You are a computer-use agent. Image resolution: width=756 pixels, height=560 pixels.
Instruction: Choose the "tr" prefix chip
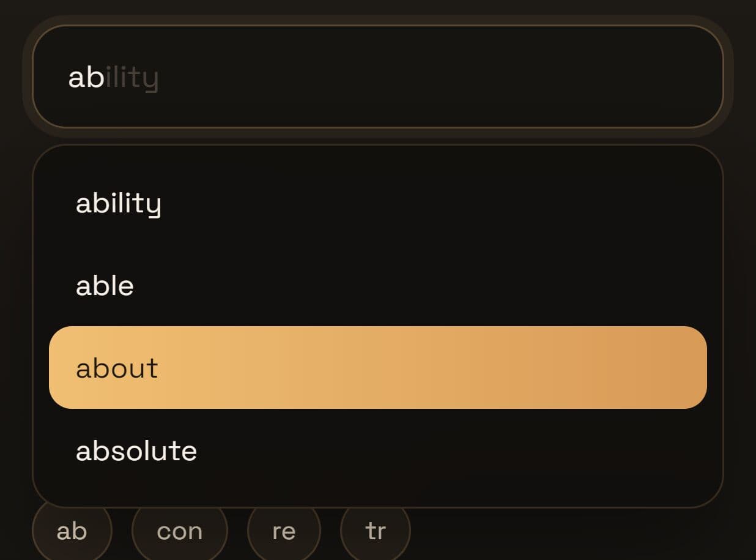click(x=376, y=531)
